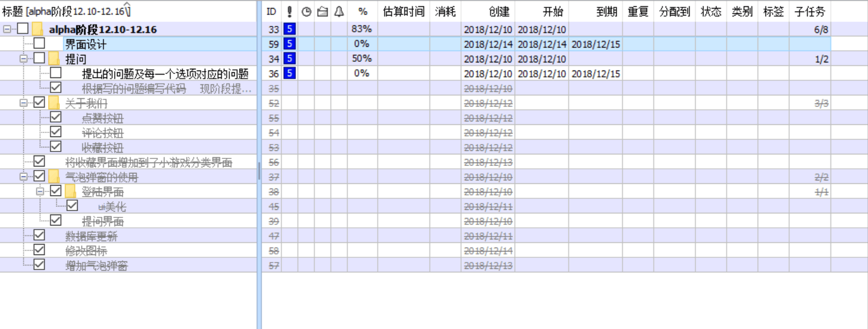Sort by the 标题 column header
This screenshot has width=868, height=329.
point(128,12)
